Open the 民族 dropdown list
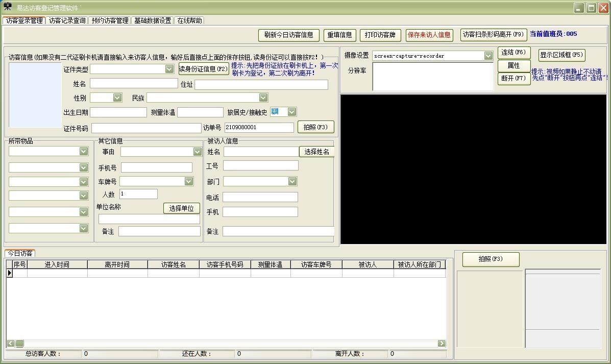Image resolution: width=611 pixels, height=364 pixels. (x=263, y=98)
